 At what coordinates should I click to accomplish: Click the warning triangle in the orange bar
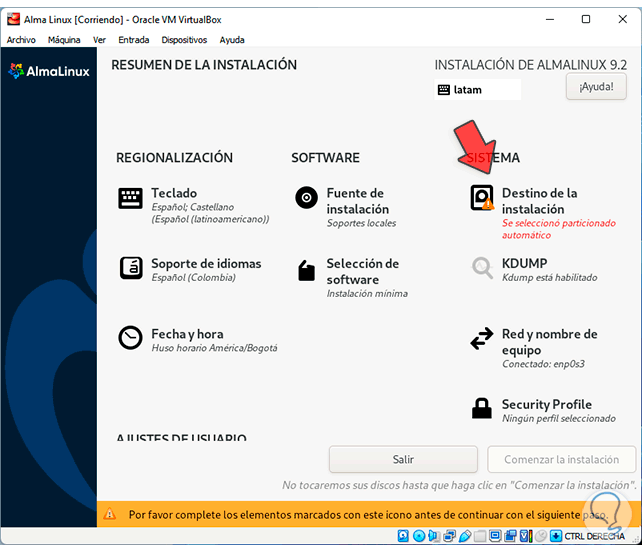(x=109, y=514)
